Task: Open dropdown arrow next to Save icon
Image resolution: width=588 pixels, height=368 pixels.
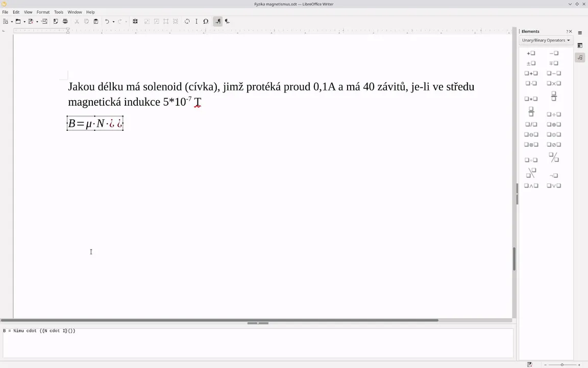Action: point(37,22)
